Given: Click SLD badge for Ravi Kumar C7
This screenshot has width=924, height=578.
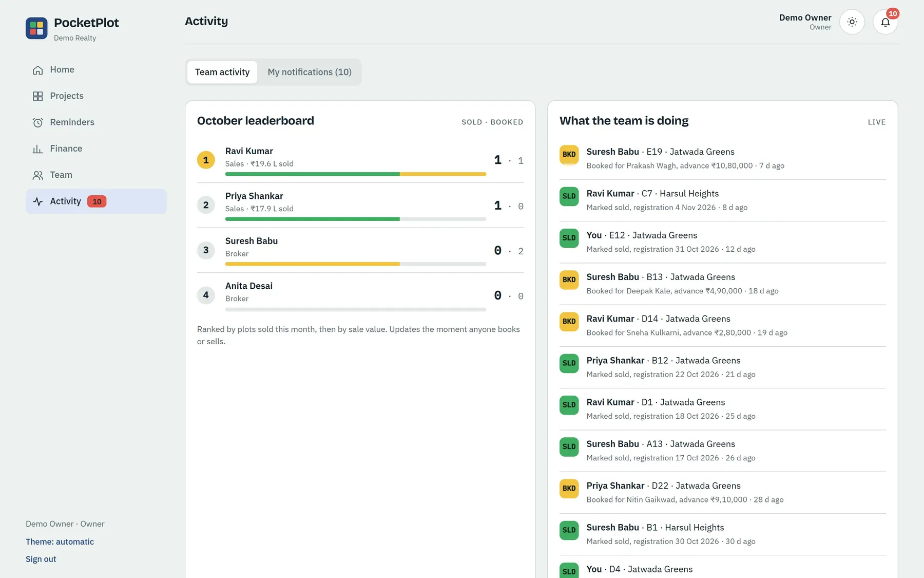Looking at the screenshot, I should [x=569, y=196].
